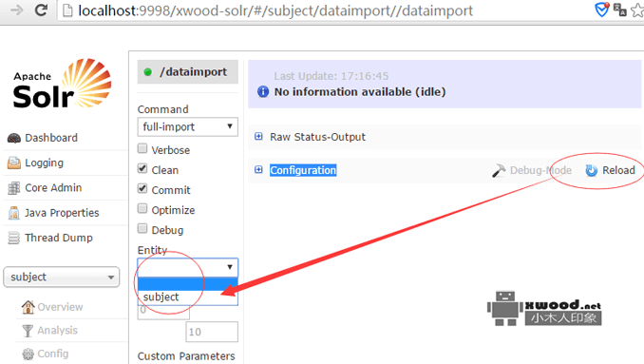The height and width of the screenshot is (364, 644).
Task: Click the Thread Dump icon
Action: pyautogui.click(x=14, y=238)
